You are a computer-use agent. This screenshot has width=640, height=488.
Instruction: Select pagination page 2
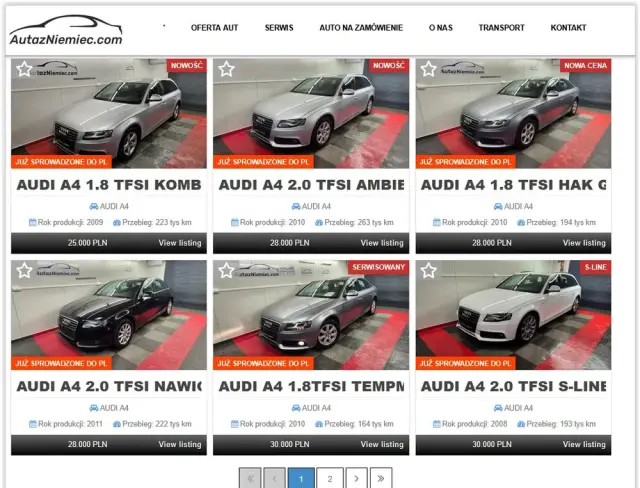pos(330,478)
